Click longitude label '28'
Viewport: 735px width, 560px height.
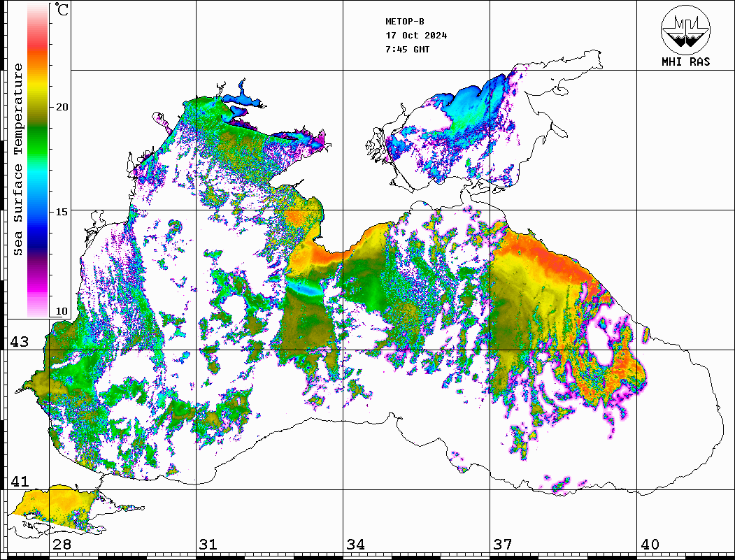tap(62, 545)
